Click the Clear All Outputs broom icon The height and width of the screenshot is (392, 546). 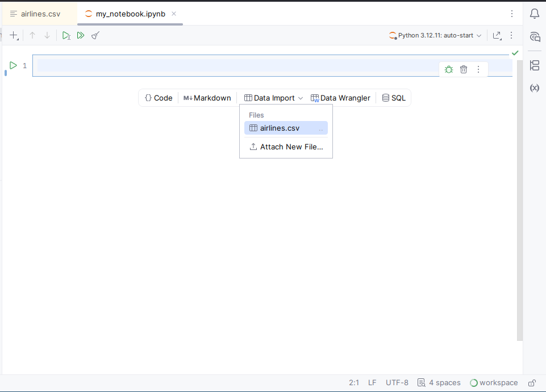coord(95,35)
